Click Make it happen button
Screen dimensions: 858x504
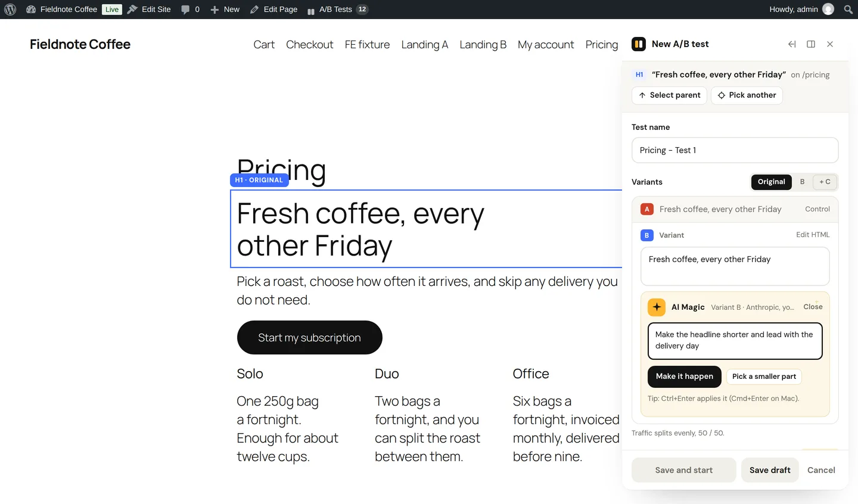(685, 377)
